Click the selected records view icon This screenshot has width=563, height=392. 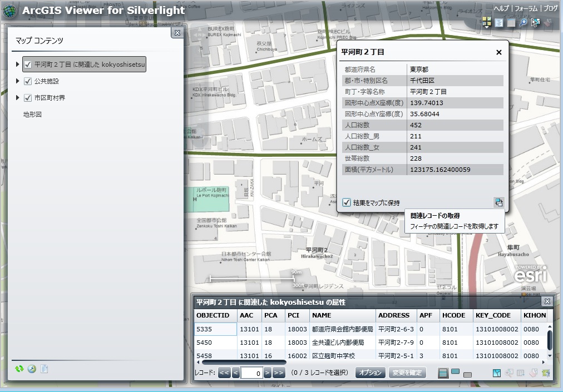[x=455, y=372]
